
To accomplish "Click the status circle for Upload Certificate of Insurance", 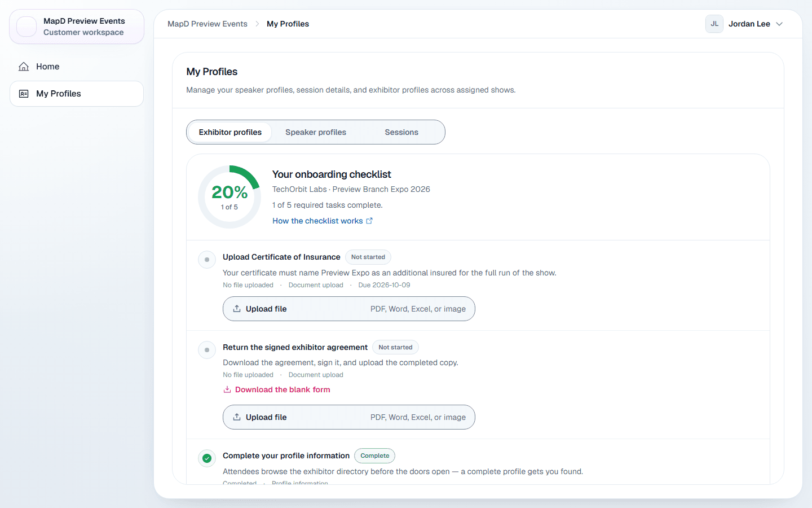I will point(207,260).
